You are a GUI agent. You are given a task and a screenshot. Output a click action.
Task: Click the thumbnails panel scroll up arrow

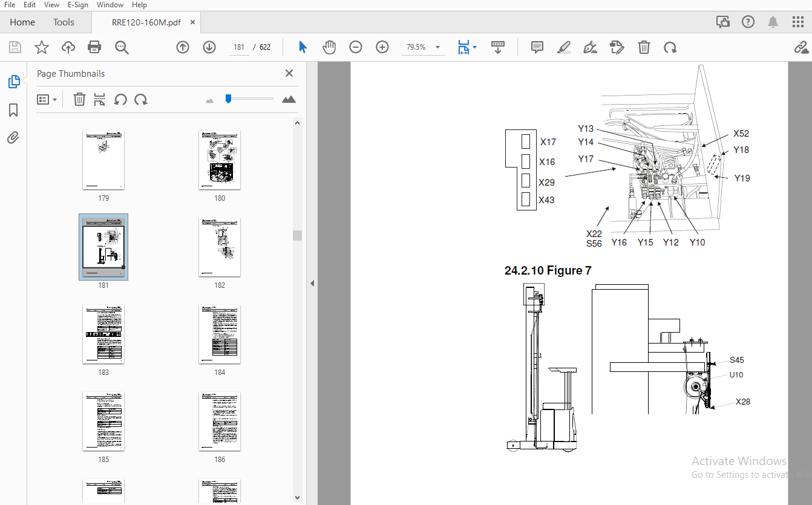tap(297, 123)
